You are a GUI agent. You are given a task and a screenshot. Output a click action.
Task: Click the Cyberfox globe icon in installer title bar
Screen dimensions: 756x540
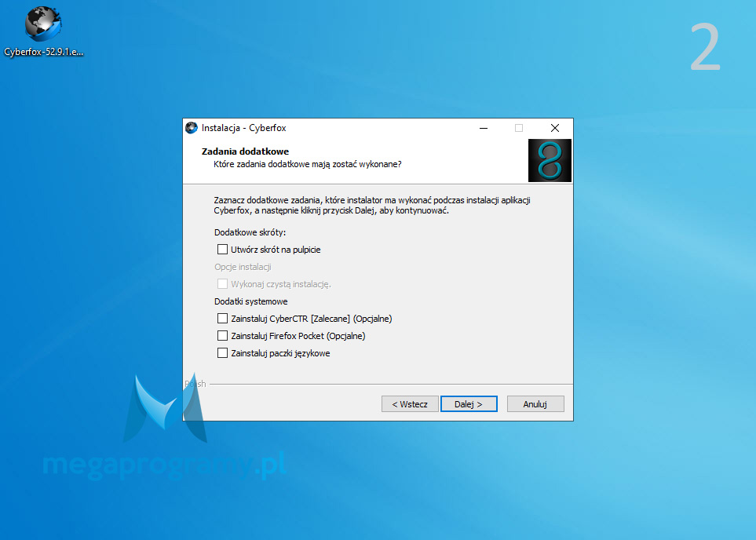tap(192, 128)
